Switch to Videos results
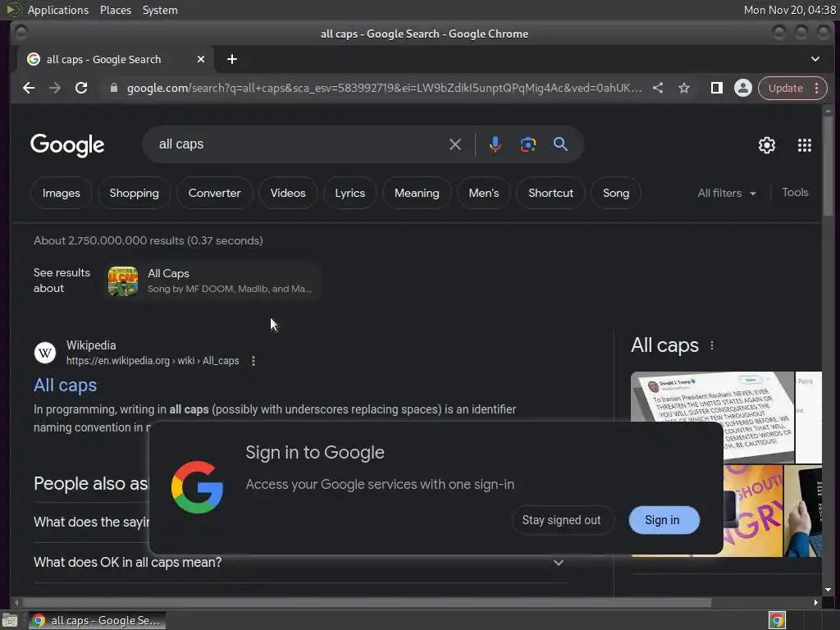 pos(288,193)
